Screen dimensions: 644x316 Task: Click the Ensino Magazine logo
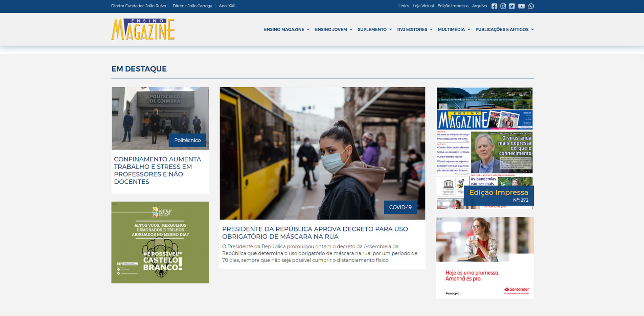click(x=143, y=29)
